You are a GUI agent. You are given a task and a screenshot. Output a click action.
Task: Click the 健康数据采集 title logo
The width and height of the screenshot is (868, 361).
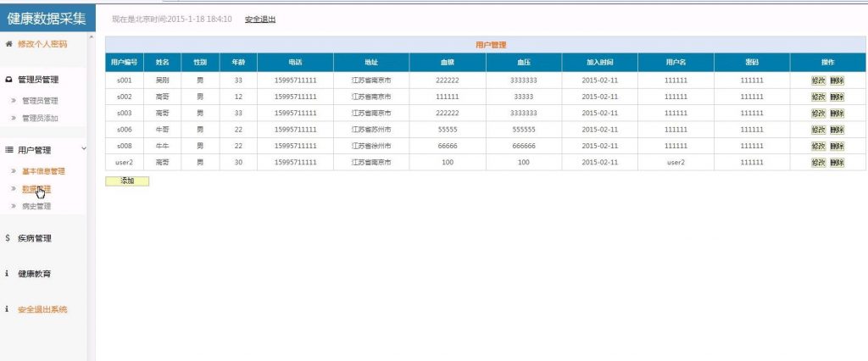pos(47,19)
